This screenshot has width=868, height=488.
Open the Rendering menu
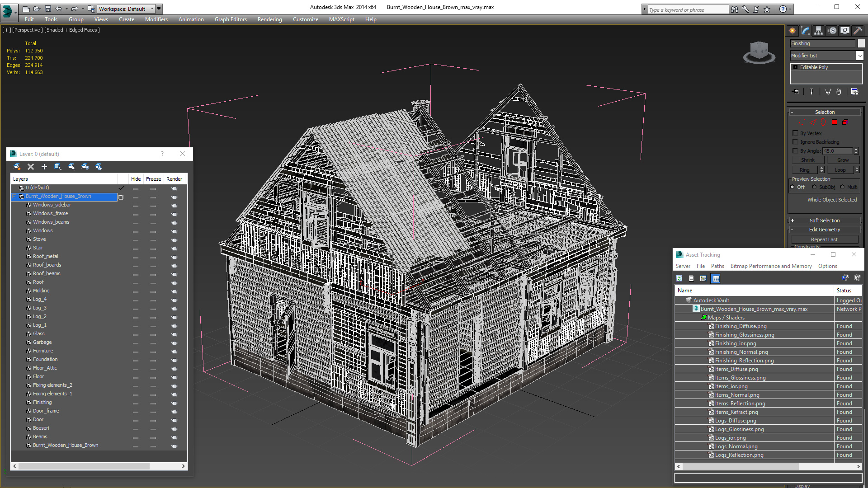point(269,19)
